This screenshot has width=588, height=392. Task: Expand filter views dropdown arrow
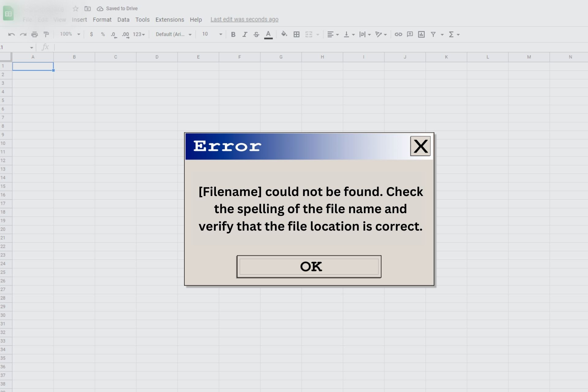click(442, 35)
